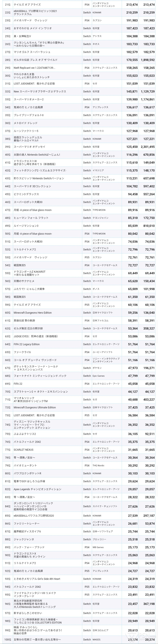
Task: Select the Epic Games publisher cell
Action: coord(98,376)
